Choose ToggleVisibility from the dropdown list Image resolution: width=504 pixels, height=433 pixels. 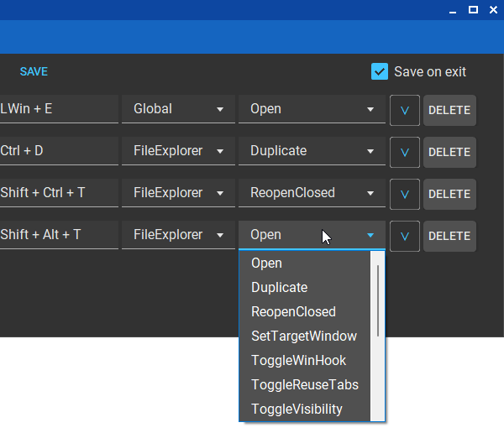tap(305, 410)
